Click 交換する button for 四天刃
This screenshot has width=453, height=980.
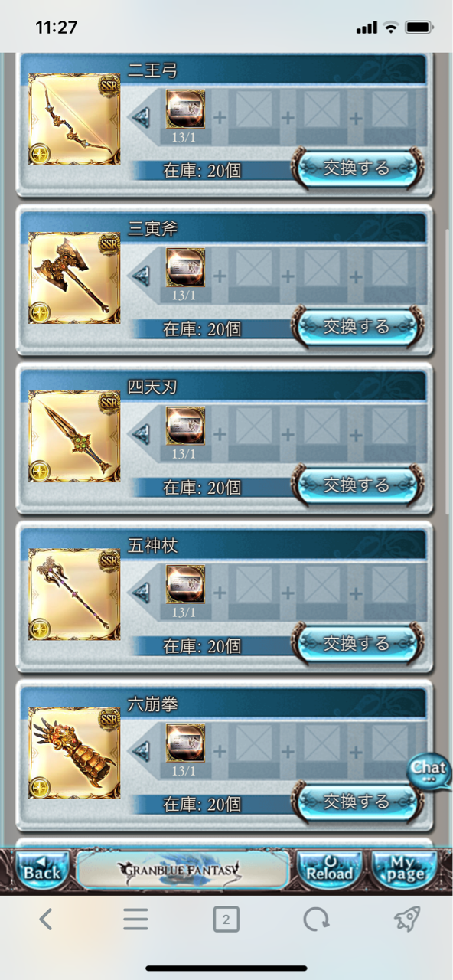click(x=357, y=485)
